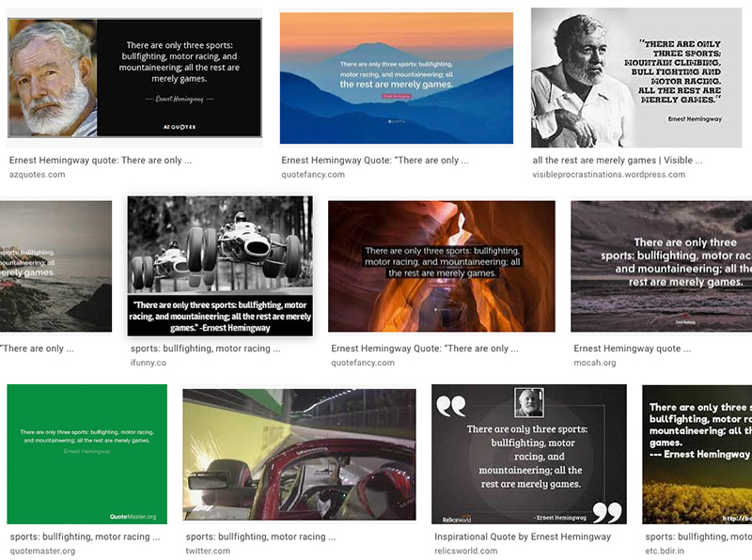Open the quotemaster.org source link
The image size is (752, 560).
pyautogui.click(x=42, y=551)
